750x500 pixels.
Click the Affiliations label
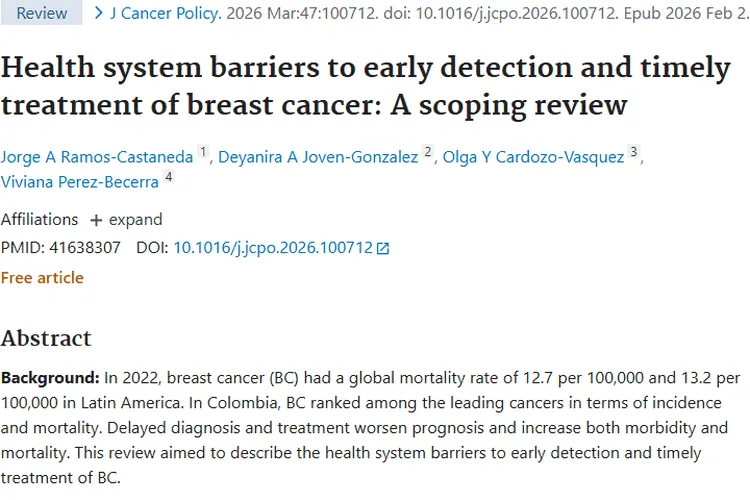(x=39, y=220)
